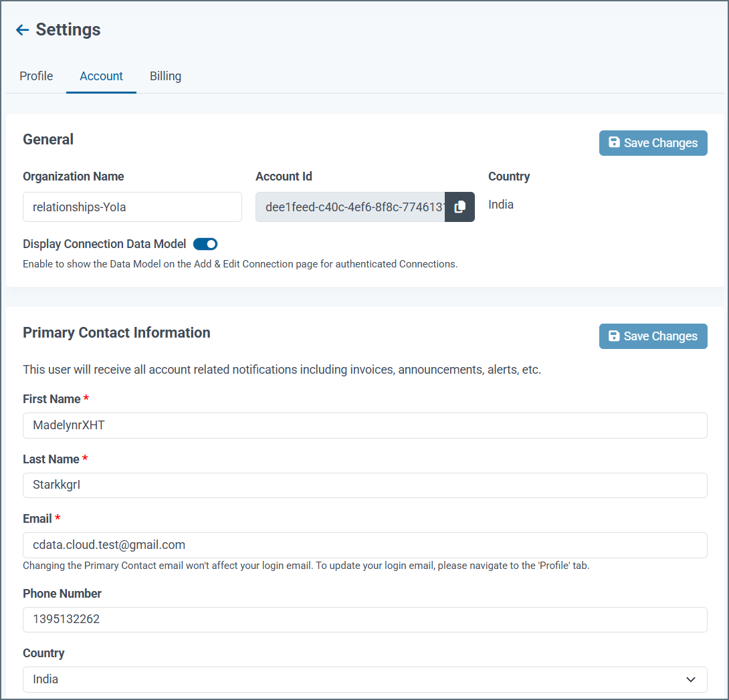
Task: Save changes in the General section
Action: coord(653,142)
